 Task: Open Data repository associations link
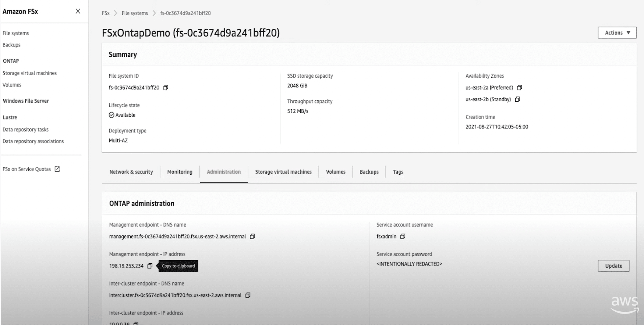(33, 141)
